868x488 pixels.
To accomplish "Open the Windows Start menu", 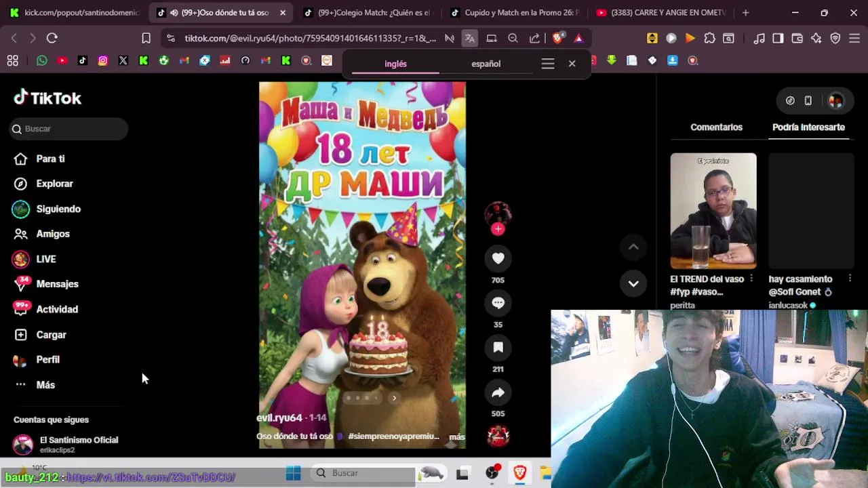I will click(294, 473).
